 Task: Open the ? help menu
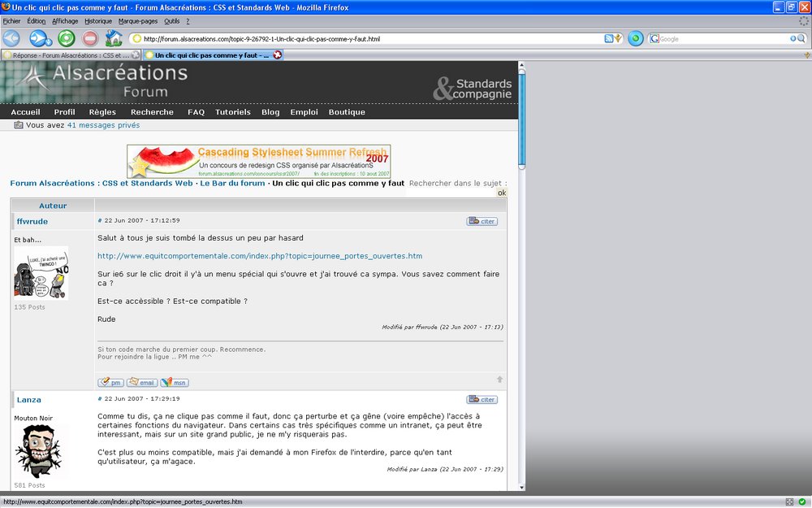(188, 21)
